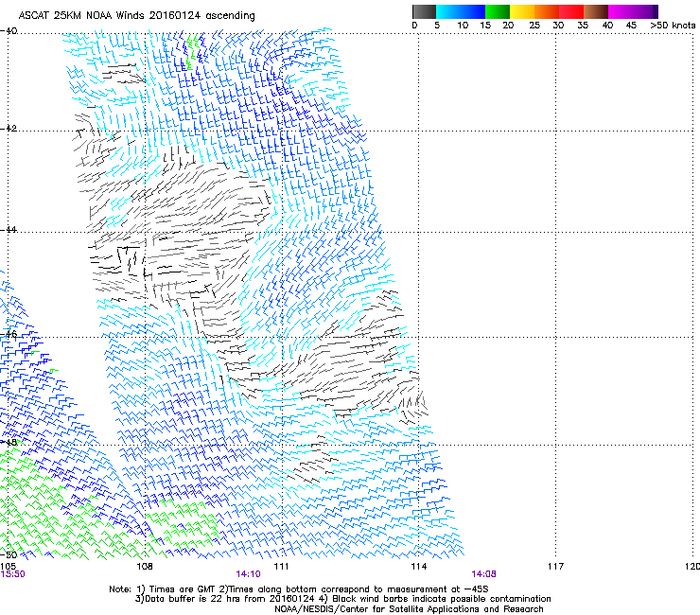Click the purple 14:10 pass time
Image resolution: width=700 pixels, height=615 pixels.
[x=248, y=574]
